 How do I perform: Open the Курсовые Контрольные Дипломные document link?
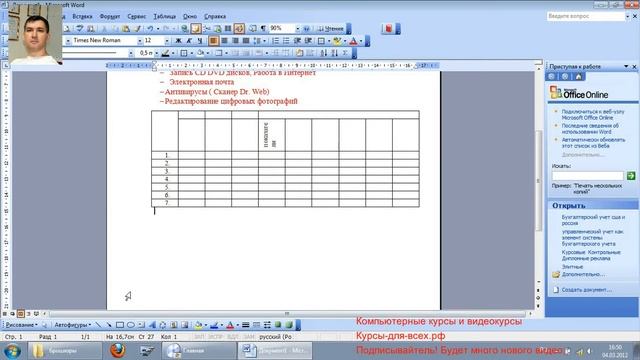(x=591, y=255)
